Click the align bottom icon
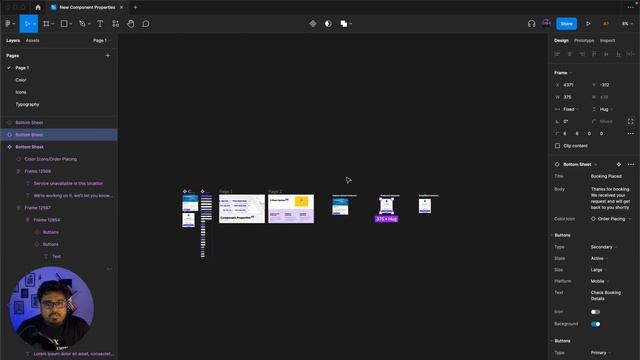 (618, 54)
